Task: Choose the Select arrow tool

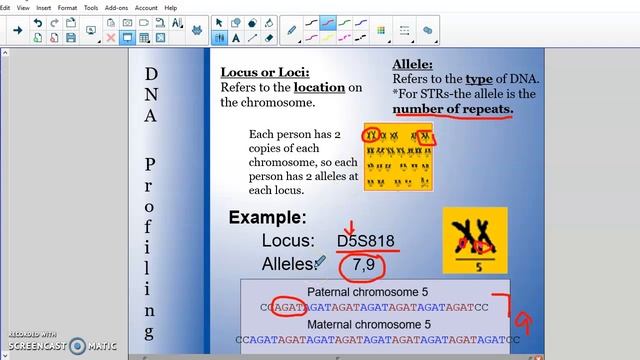Action: [x=219, y=23]
